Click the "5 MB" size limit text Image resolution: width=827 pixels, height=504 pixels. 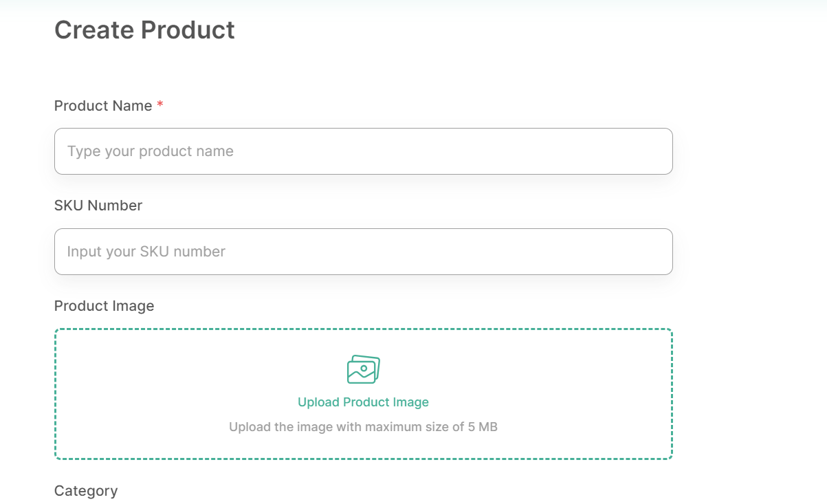click(x=483, y=427)
